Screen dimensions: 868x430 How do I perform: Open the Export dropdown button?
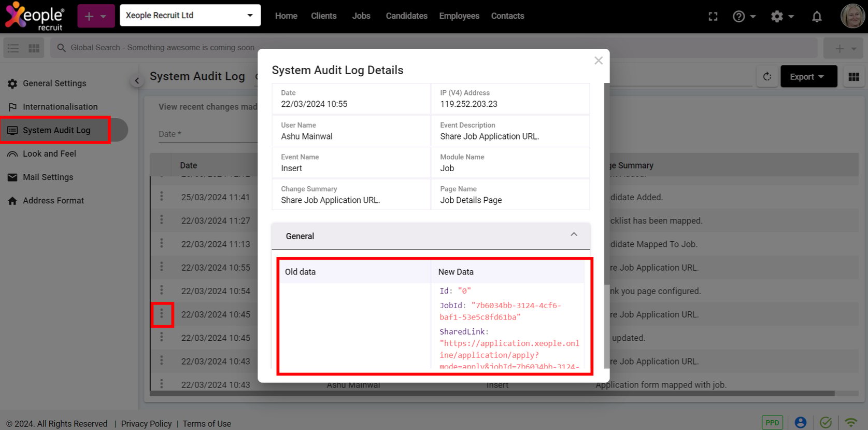[x=808, y=77]
